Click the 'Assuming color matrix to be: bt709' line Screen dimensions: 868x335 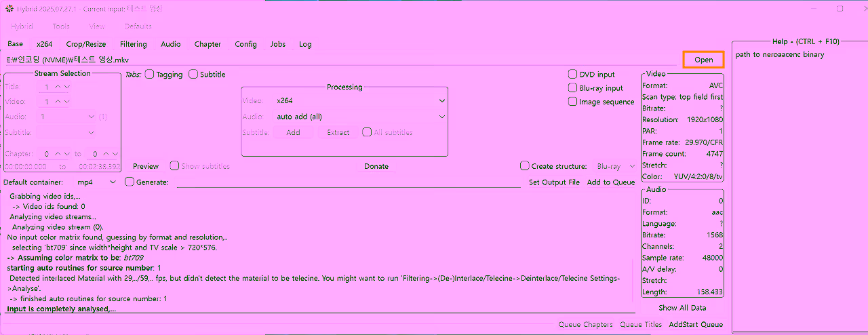pos(75,258)
